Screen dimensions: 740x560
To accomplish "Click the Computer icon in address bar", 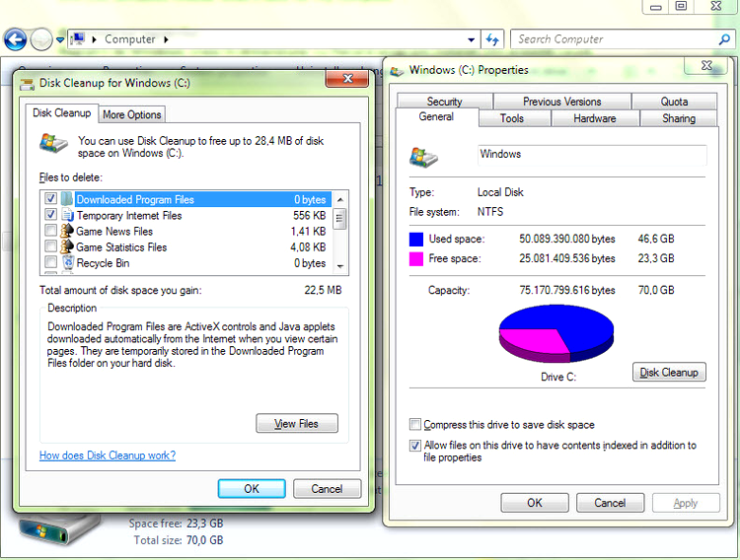I will pos(78,39).
